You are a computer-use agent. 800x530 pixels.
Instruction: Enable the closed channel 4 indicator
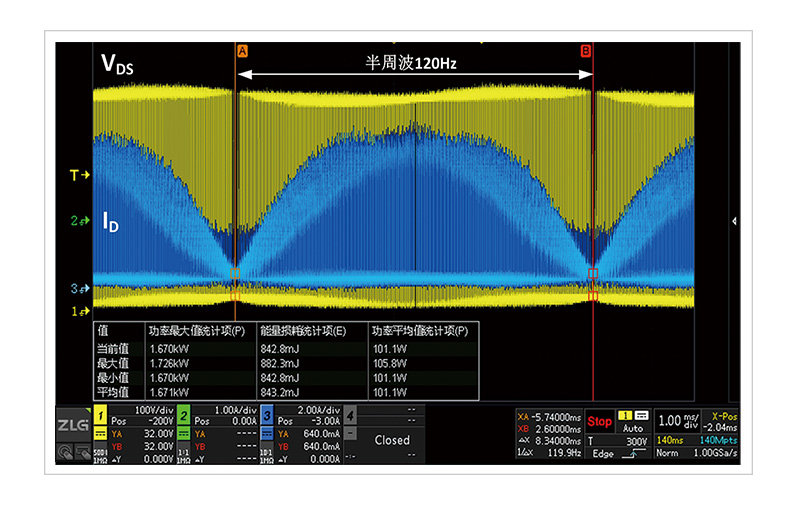click(350, 416)
